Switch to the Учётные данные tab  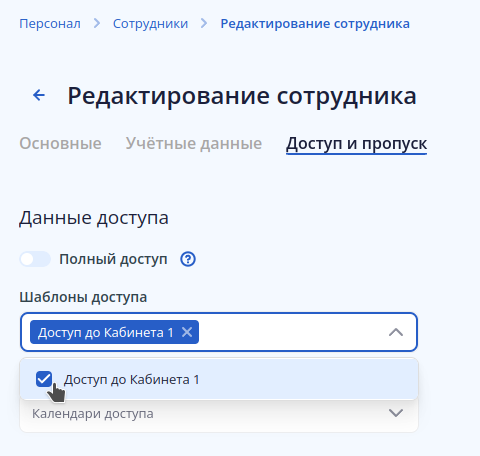click(194, 144)
